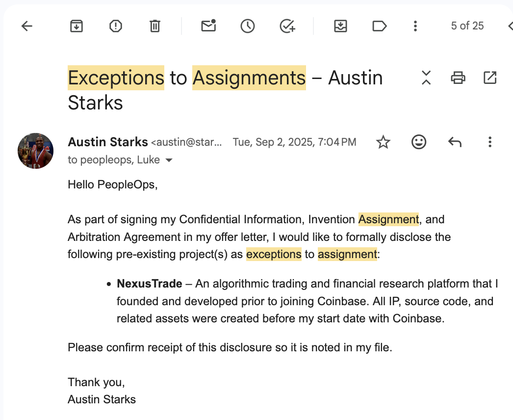513x420 pixels.
Task: Add this email to Tasks
Action: 287,26
